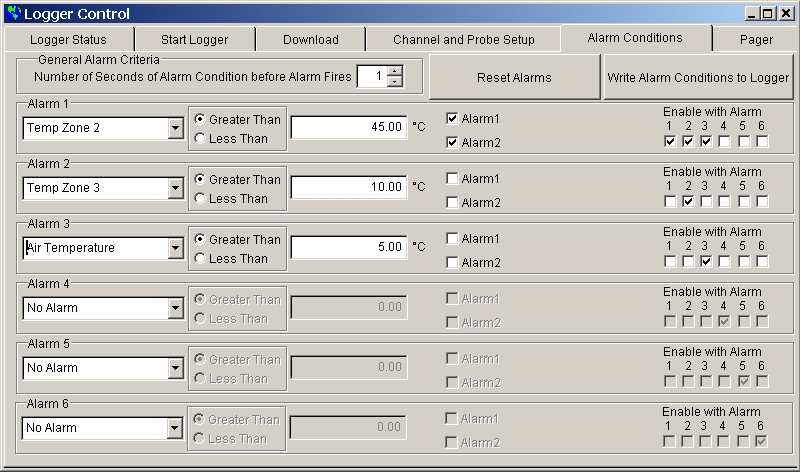Click Alarm 3 threshold field showing 5.00
This screenshot has width=801, height=472.
(349, 247)
